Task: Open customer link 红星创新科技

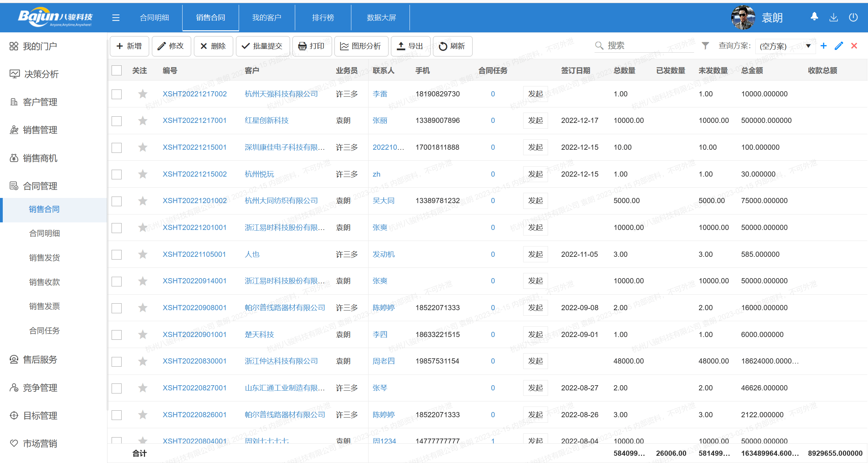Action: point(267,120)
